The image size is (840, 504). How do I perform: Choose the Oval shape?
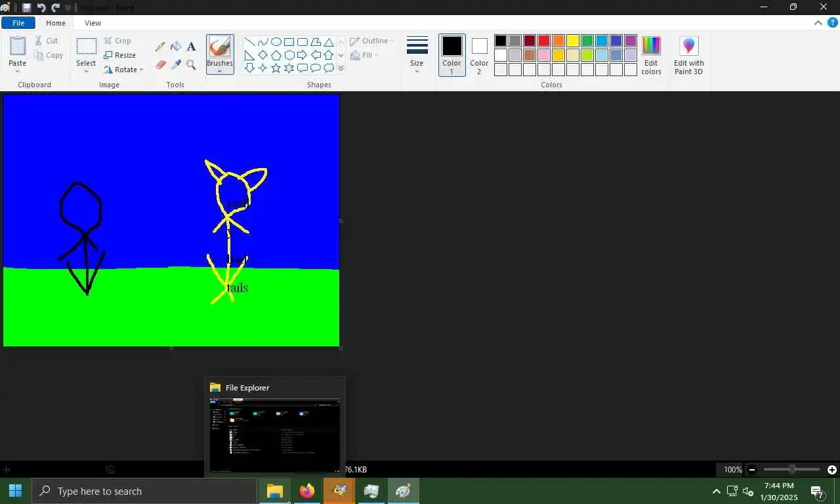[x=276, y=42]
